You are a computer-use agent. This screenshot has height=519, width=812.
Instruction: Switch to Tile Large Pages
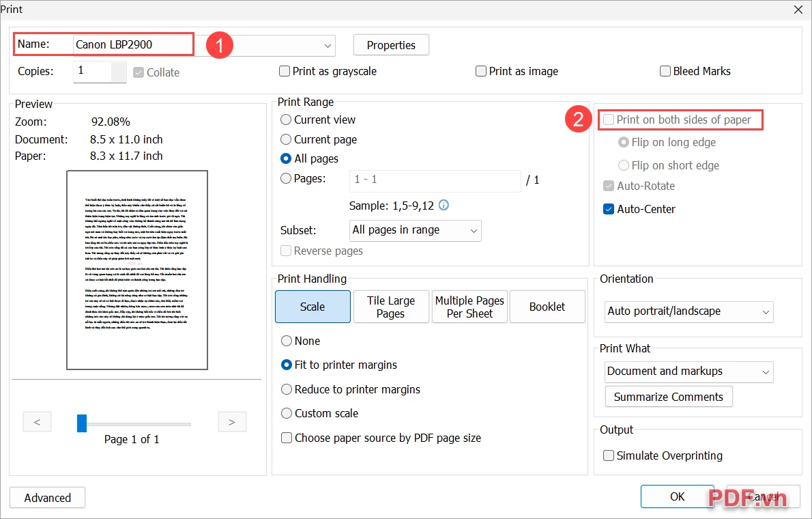pyautogui.click(x=391, y=307)
